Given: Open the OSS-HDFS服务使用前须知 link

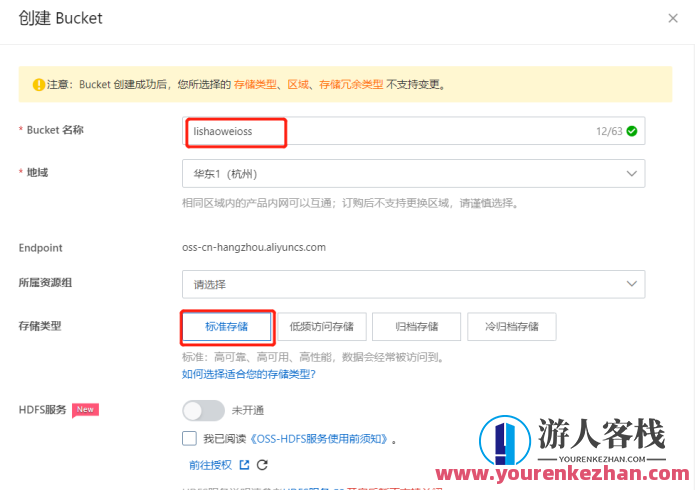Looking at the screenshot, I should (x=319, y=439).
